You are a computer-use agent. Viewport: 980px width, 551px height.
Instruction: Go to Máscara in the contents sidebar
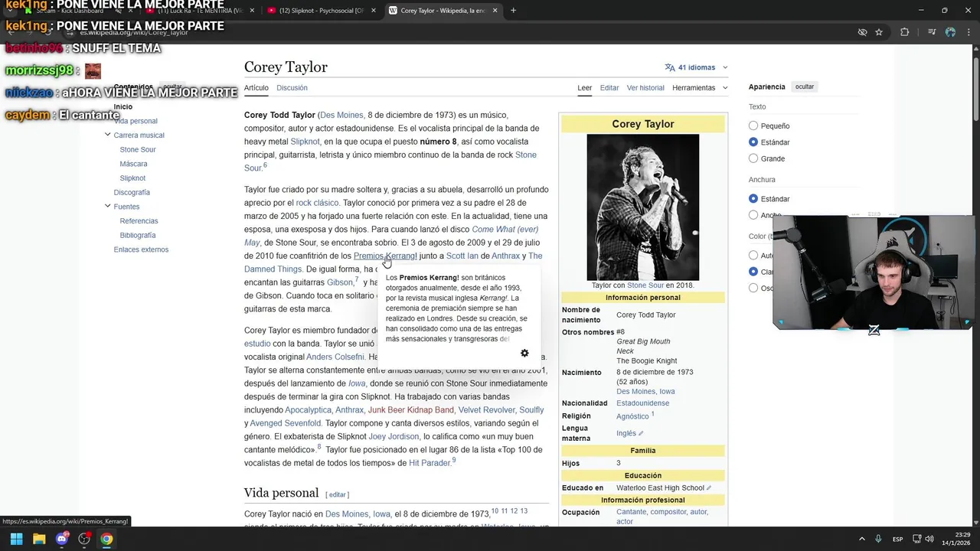click(x=133, y=164)
